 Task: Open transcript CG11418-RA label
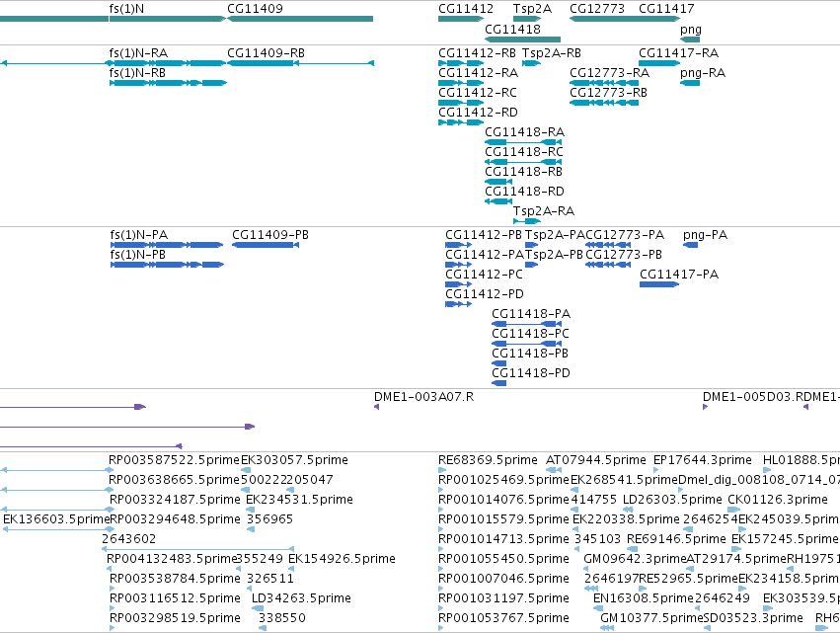(x=524, y=132)
